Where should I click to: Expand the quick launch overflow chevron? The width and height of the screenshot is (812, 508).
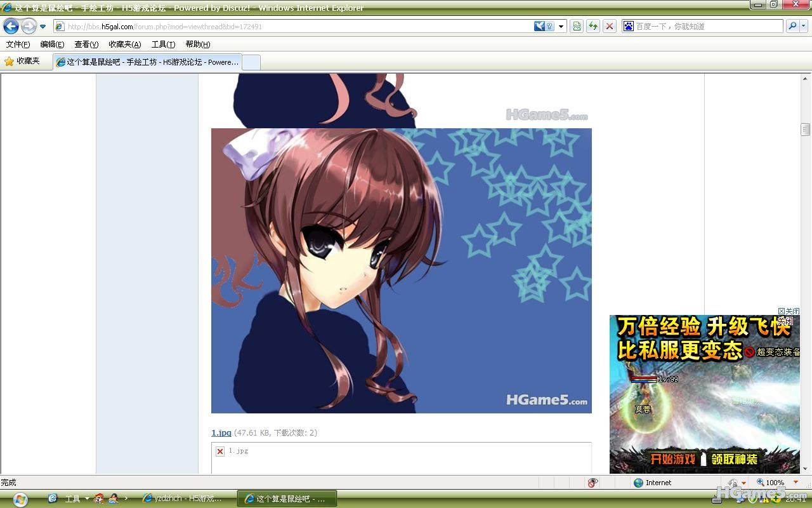click(x=126, y=498)
